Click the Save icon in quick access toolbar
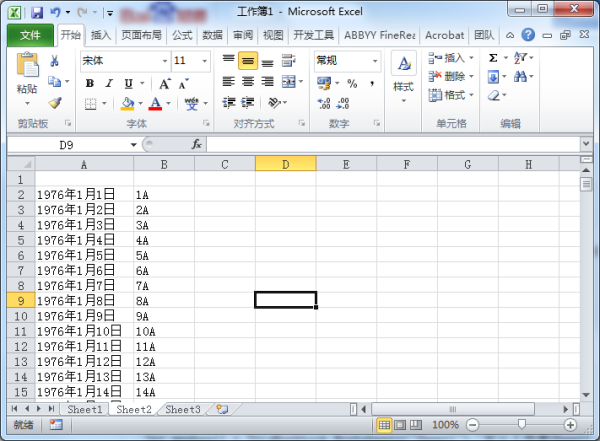The width and height of the screenshot is (600, 441). [x=37, y=13]
